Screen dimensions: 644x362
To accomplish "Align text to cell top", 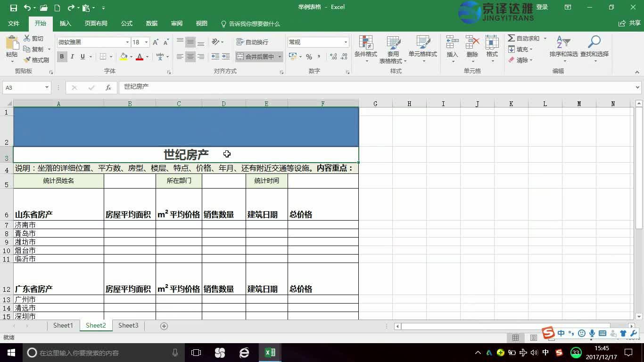I will click(x=180, y=42).
